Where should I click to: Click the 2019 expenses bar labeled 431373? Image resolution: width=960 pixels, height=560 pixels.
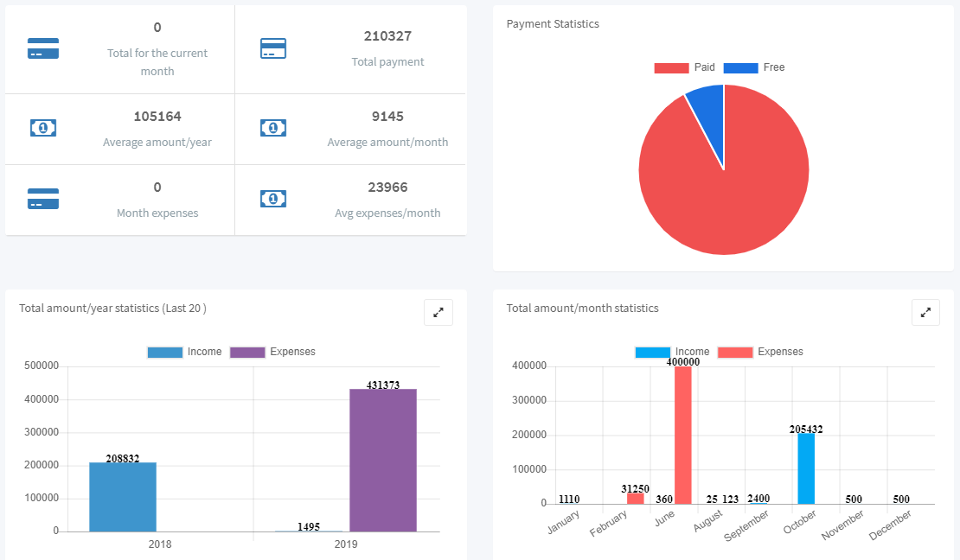[x=383, y=461]
